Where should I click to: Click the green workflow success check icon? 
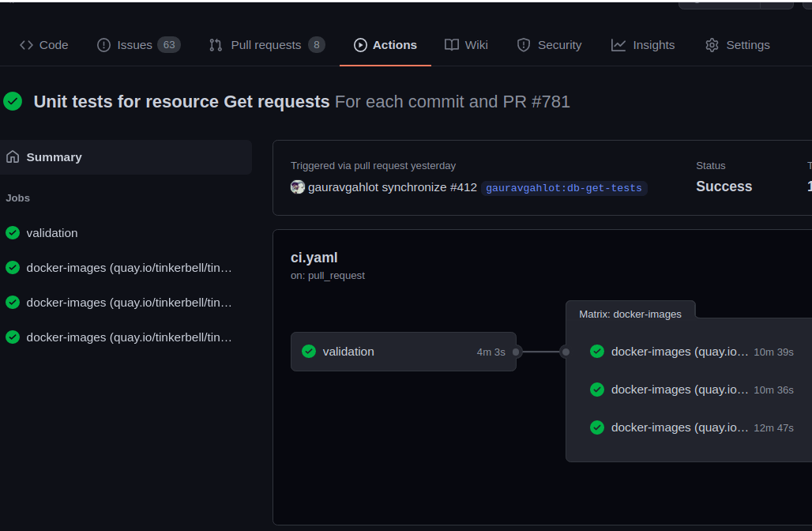click(13, 101)
